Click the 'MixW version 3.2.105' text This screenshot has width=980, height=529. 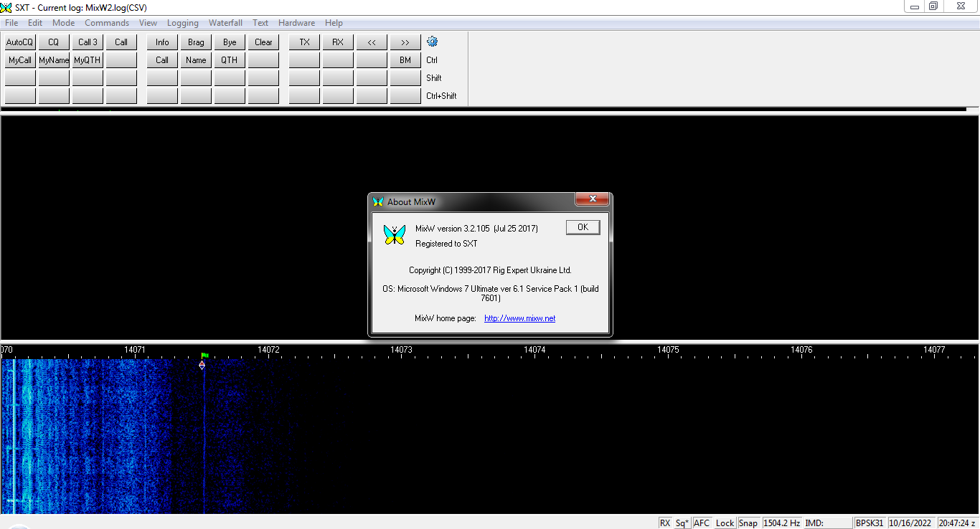click(x=453, y=229)
